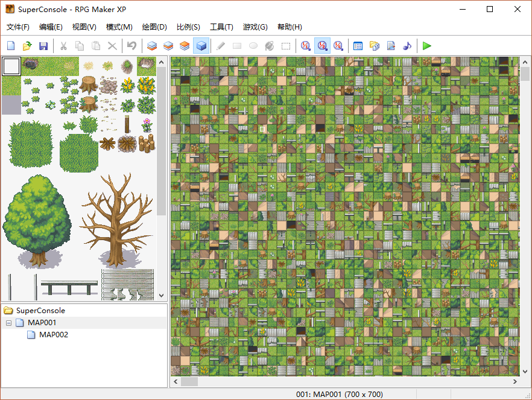Screen dimensions: 532x400
Task: Pick the large green tree tile
Action: pyautogui.click(x=37, y=221)
